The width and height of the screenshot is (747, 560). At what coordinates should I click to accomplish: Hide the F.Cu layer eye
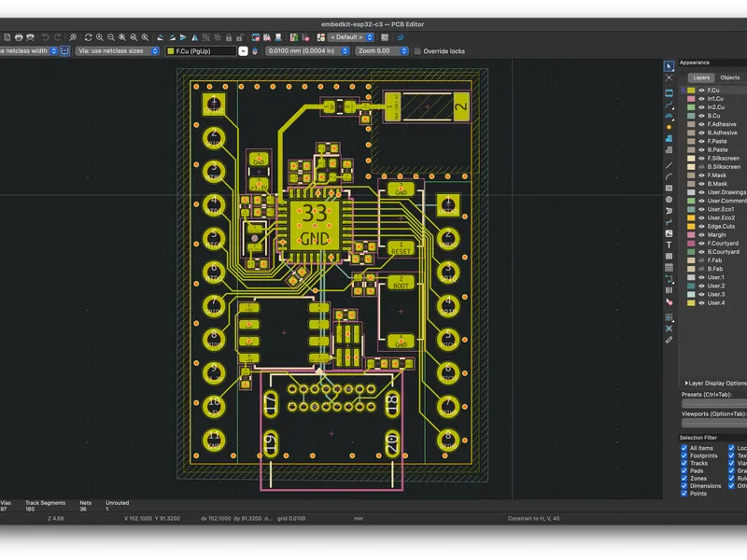701,90
